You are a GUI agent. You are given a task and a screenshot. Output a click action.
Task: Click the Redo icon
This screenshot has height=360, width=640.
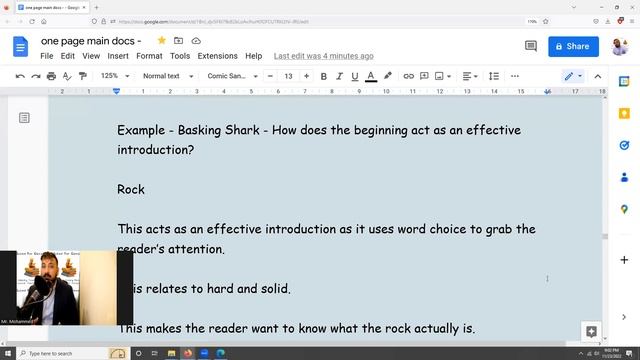pos(36,76)
